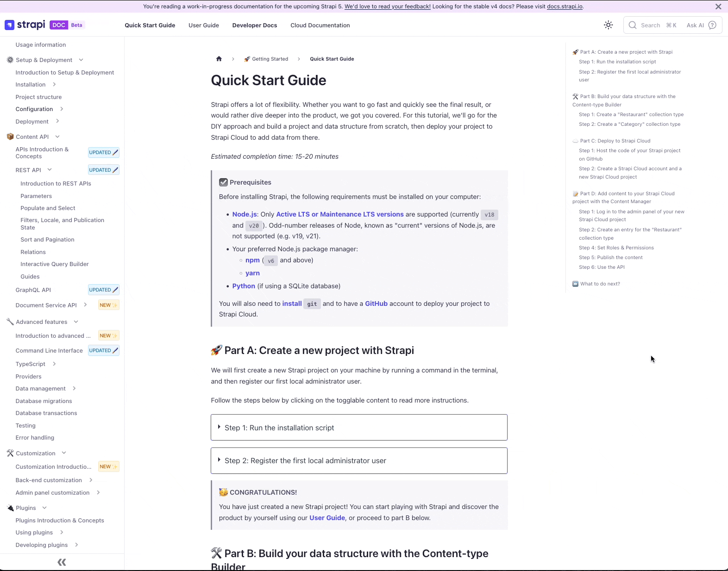Click the Customization tools icon
Viewport: 728px width, 571px height.
click(10, 453)
